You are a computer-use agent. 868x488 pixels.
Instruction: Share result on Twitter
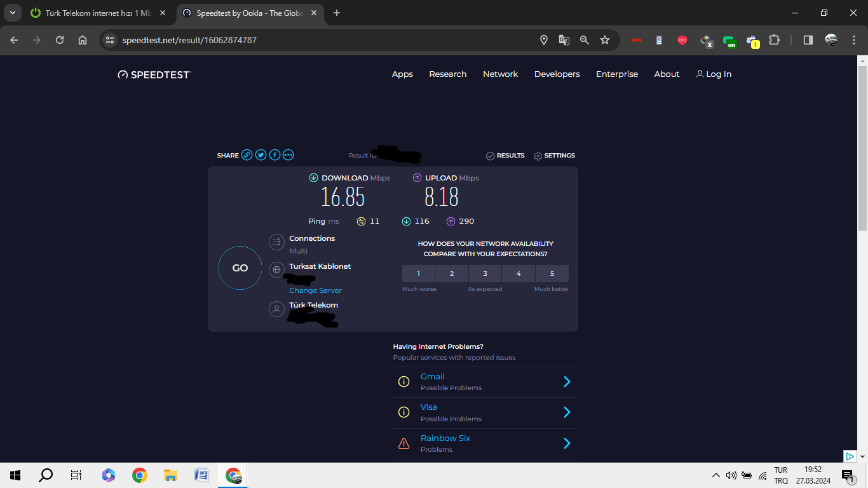pos(261,155)
